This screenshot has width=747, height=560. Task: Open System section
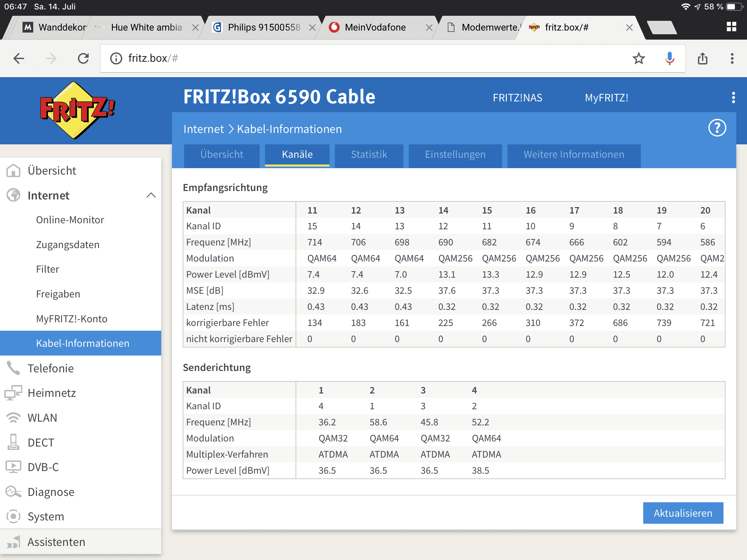46,516
